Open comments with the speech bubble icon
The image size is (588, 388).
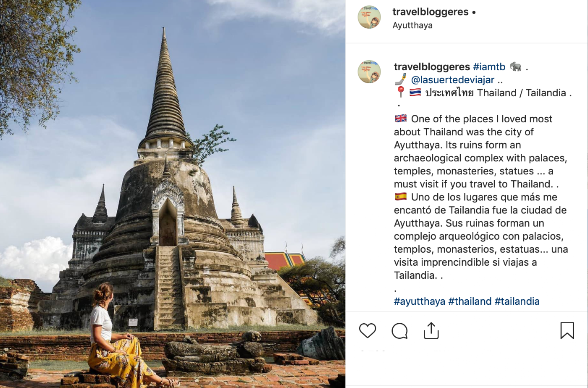(x=399, y=331)
